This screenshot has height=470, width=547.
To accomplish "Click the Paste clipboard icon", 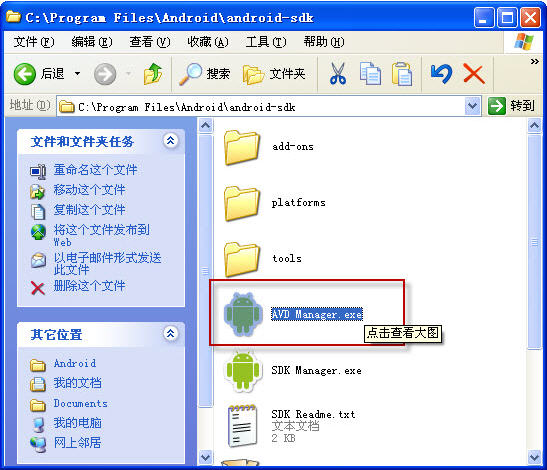I will pyautogui.click(x=402, y=74).
